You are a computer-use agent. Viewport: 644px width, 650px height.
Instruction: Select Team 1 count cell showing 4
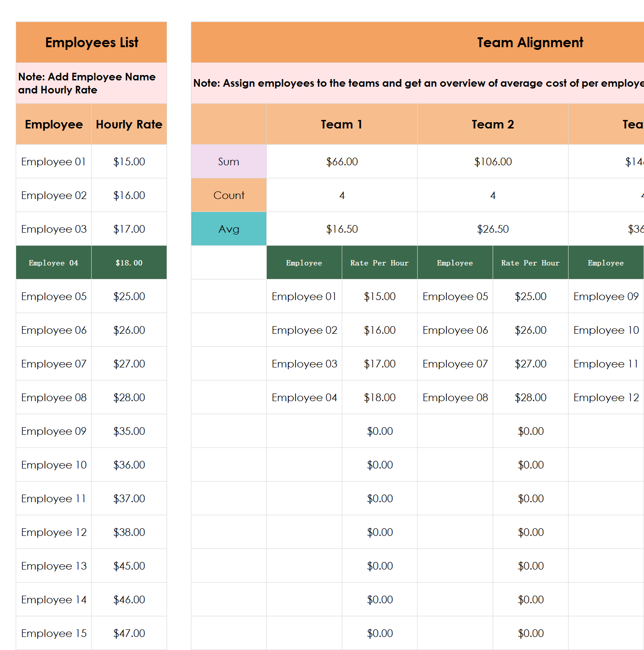(342, 195)
